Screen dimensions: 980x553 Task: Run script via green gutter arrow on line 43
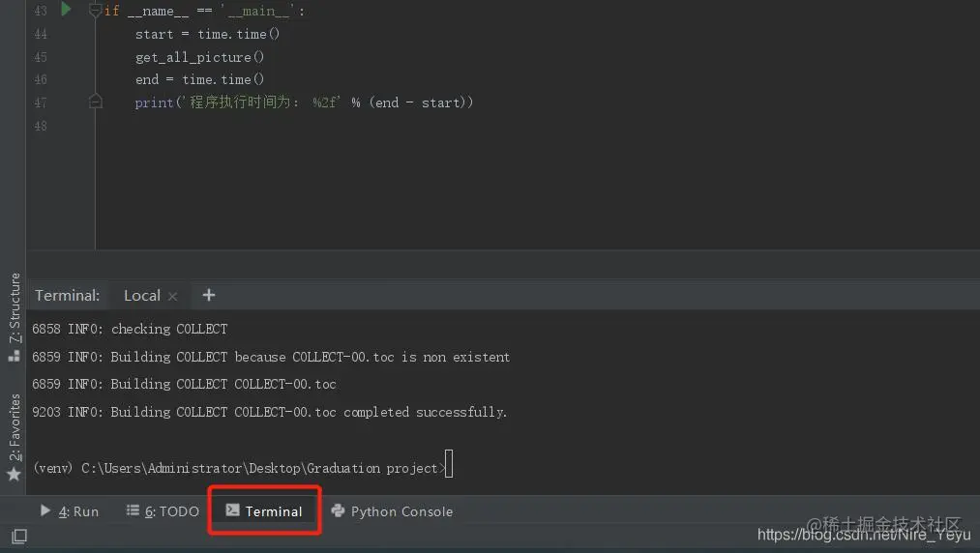[66, 9]
